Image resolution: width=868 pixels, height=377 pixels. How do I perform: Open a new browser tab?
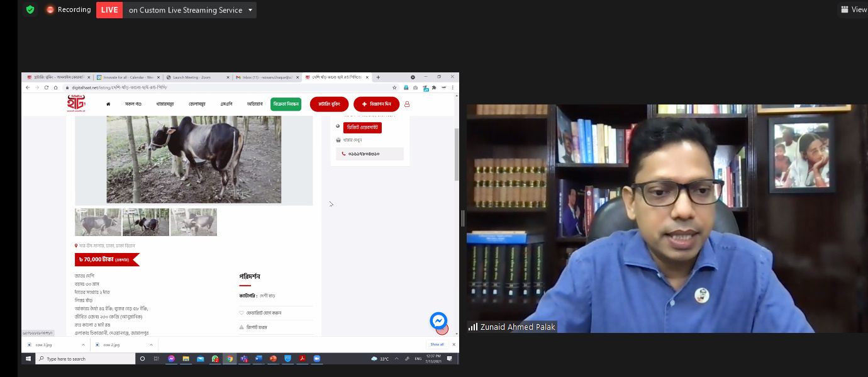click(x=378, y=77)
